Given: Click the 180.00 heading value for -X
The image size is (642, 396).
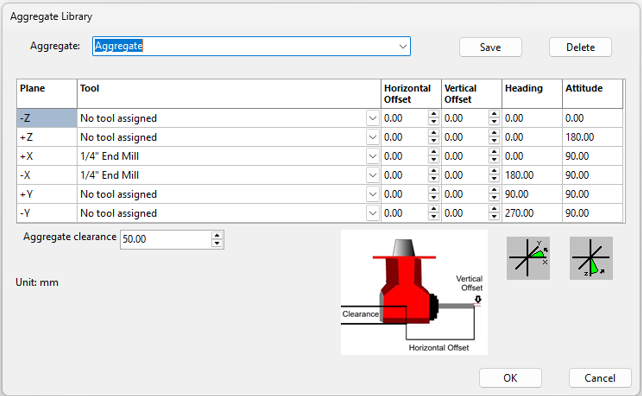Looking at the screenshot, I should (x=519, y=175).
